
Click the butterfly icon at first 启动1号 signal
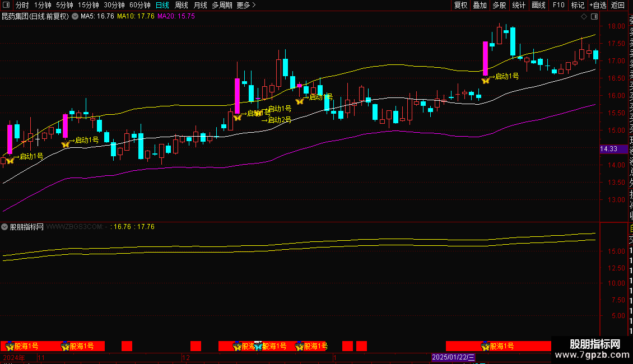click(x=10, y=160)
